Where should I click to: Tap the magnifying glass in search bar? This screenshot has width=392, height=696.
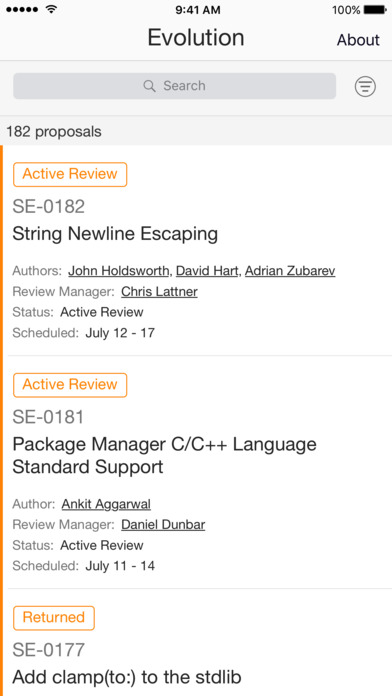click(x=150, y=86)
